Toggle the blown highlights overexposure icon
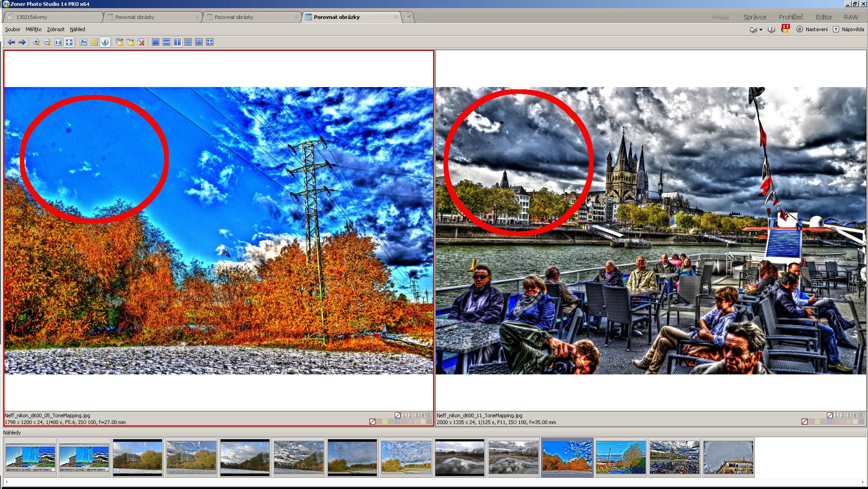Image resolution: width=868 pixels, height=489 pixels. tap(94, 42)
